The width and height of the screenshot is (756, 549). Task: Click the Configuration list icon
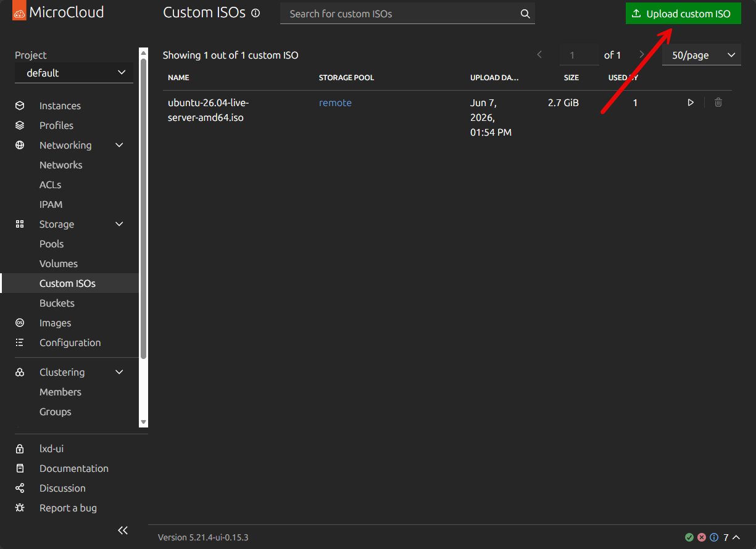coord(20,342)
